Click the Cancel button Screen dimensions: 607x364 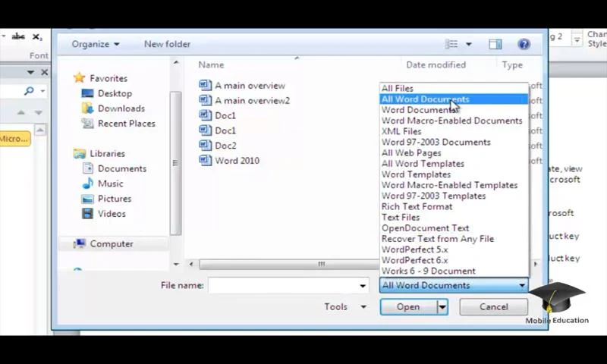(x=494, y=307)
